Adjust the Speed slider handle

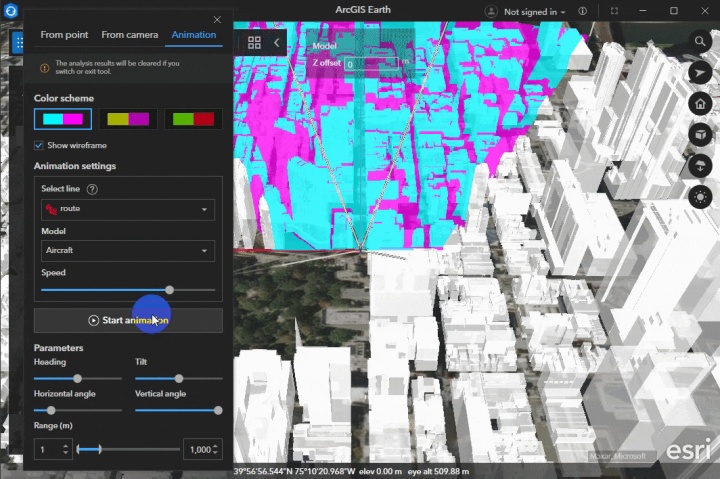tap(169, 290)
